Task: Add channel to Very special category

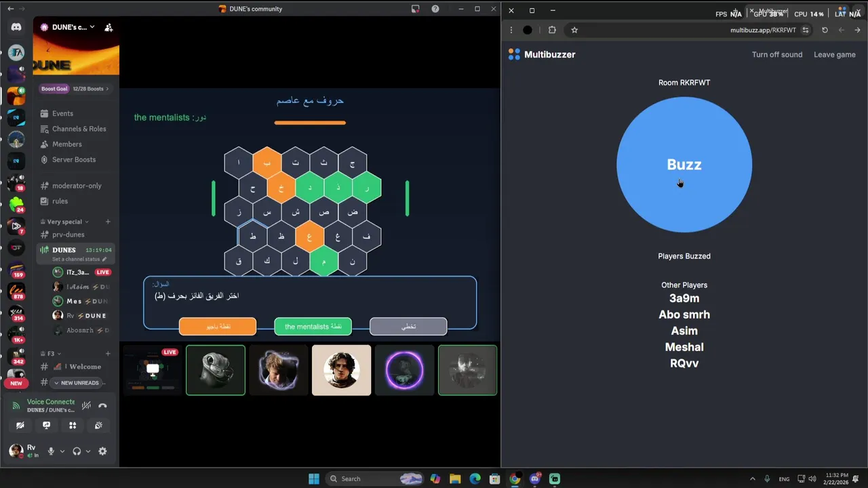Action: (108, 222)
